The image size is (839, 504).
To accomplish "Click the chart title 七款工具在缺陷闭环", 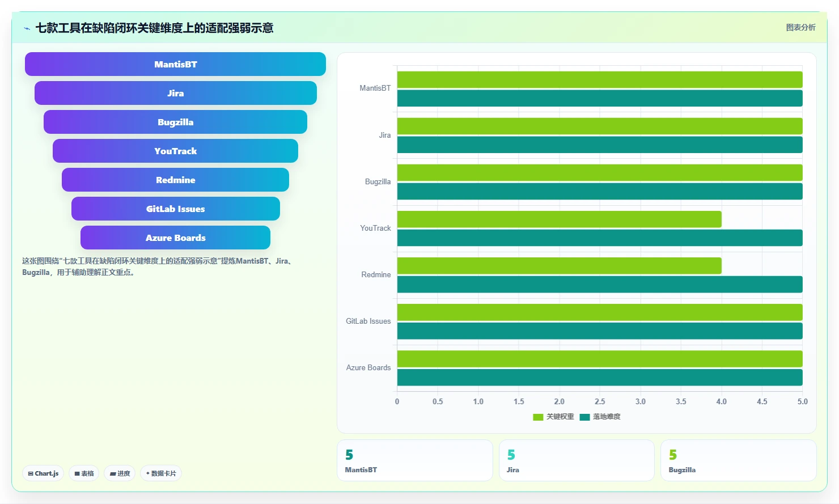I will point(154,28).
